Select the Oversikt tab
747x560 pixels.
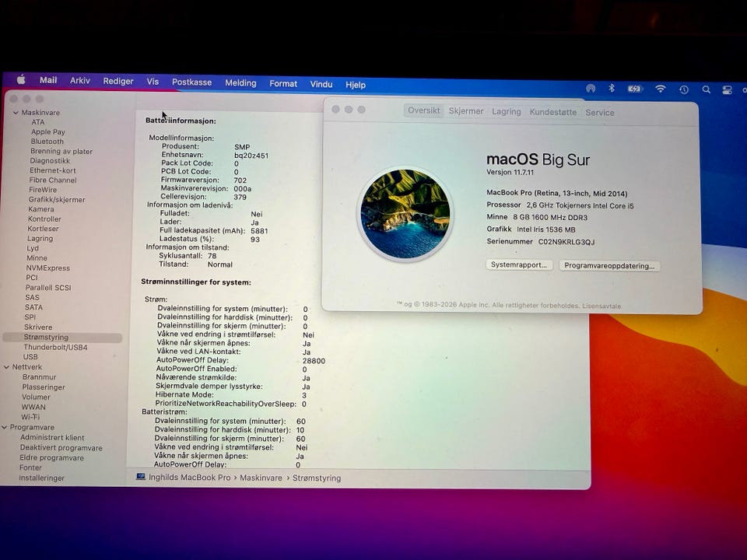click(x=423, y=110)
